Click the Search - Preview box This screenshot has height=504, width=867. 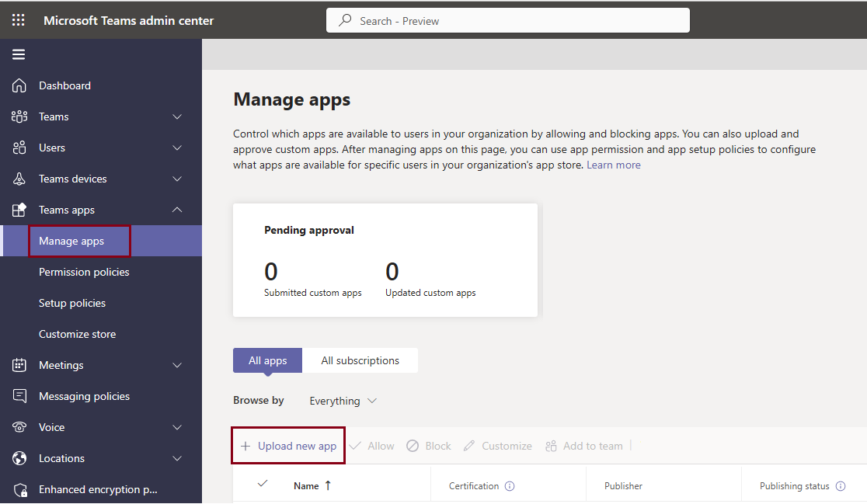pyautogui.click(x=508, y=21)
